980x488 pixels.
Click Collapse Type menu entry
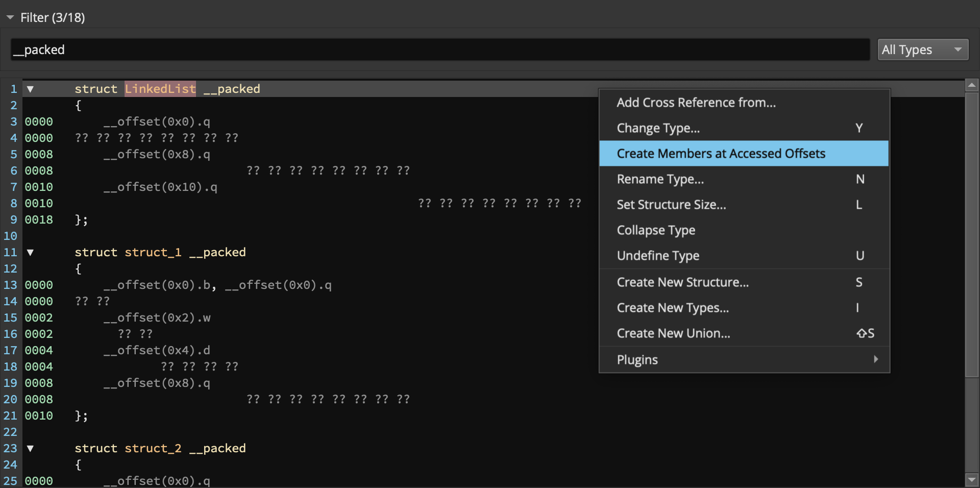(x=655, y=230)
